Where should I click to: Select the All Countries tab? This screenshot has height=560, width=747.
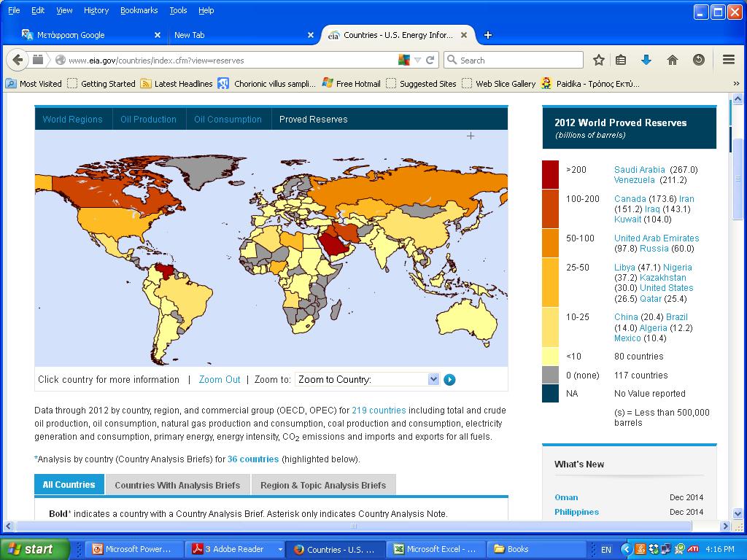(x=69, y=485)
